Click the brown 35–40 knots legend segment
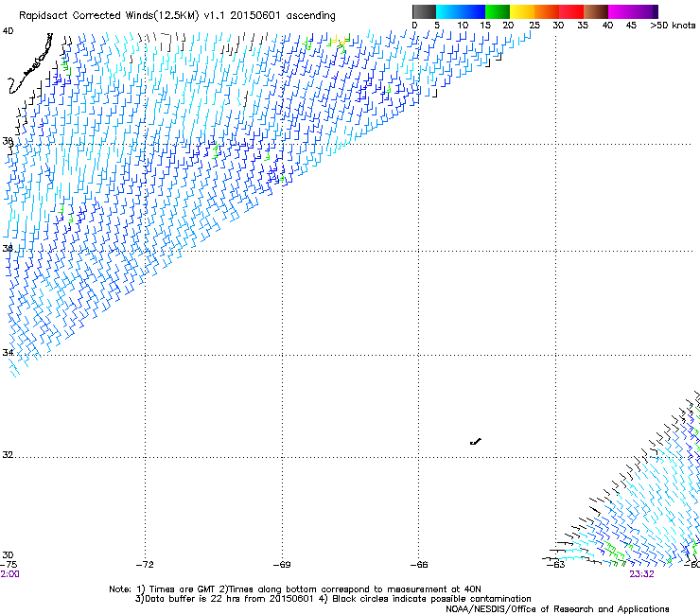This screenshot has width=700, height=615. pos(596,11)
